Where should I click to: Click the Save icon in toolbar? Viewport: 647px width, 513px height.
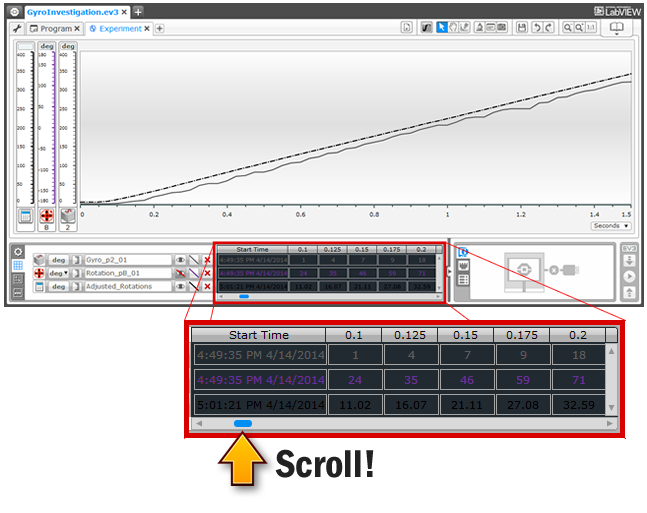(522, 29)
